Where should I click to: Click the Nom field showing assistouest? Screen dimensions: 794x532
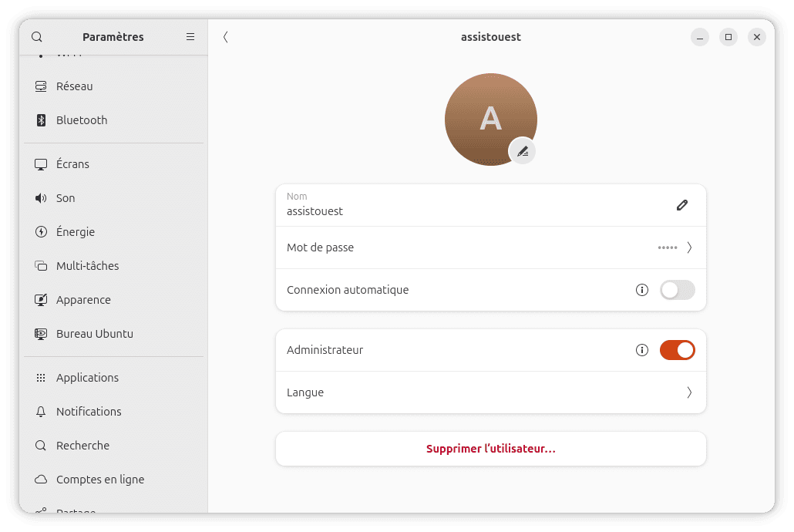tap(491, 205)
